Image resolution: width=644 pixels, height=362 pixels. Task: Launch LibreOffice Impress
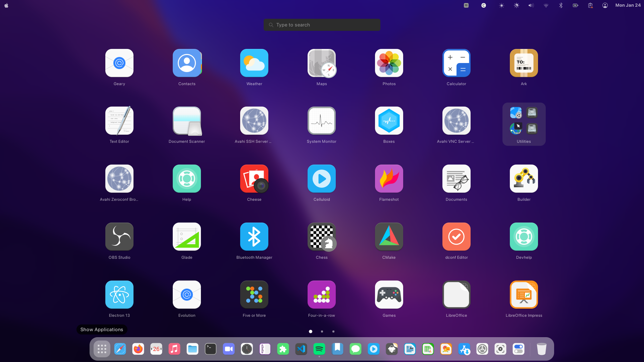coord(524,295)
